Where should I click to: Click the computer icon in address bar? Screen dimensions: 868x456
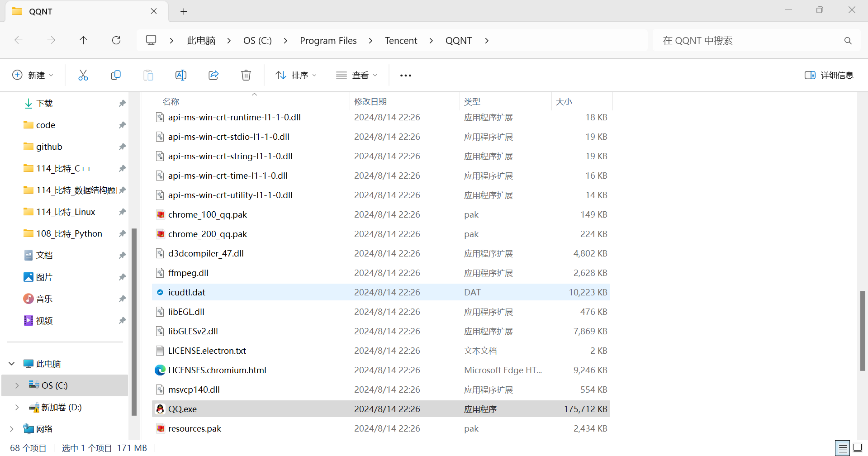tap(151, 40)
